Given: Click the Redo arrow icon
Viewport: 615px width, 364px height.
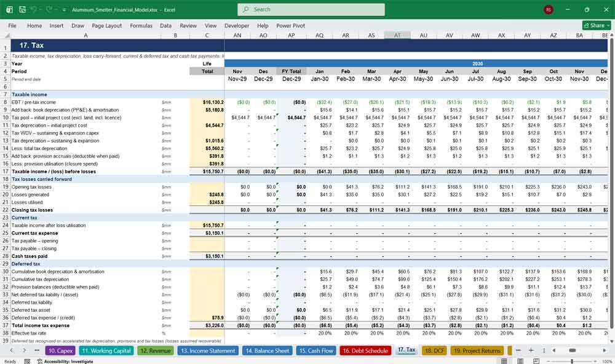Looking at the screenshot, I should point(49,9).
